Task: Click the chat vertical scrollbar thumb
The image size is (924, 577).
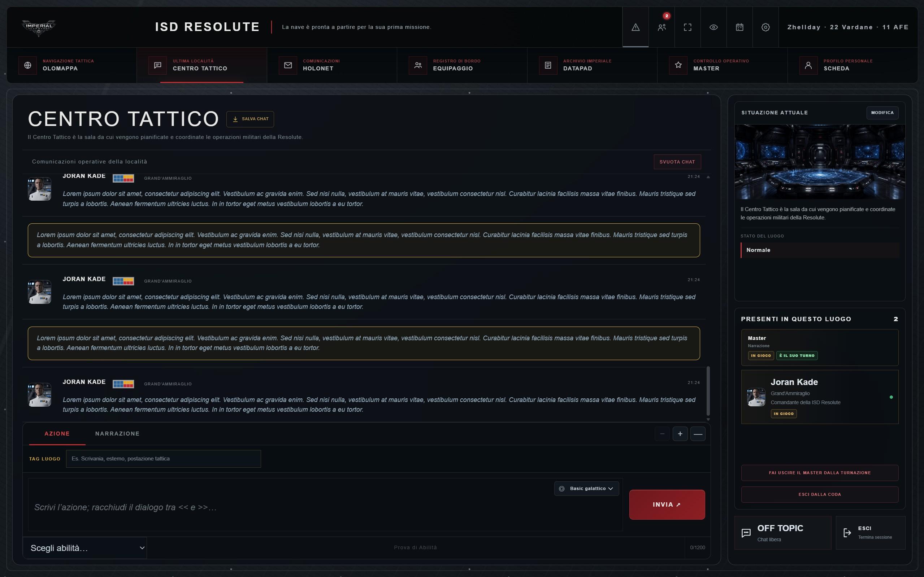Action: coord(708,391)
